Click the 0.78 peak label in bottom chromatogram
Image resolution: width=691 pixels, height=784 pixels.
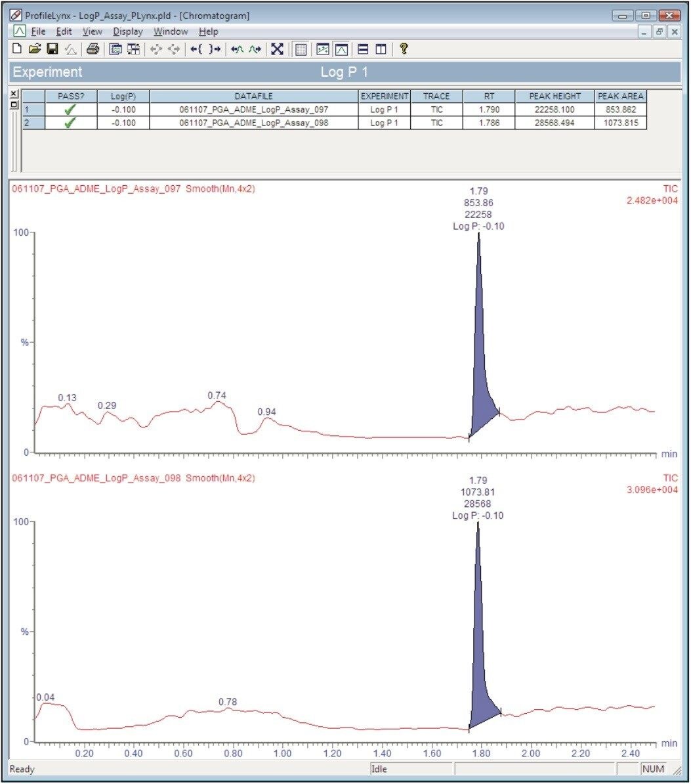[x=228, y=702]
